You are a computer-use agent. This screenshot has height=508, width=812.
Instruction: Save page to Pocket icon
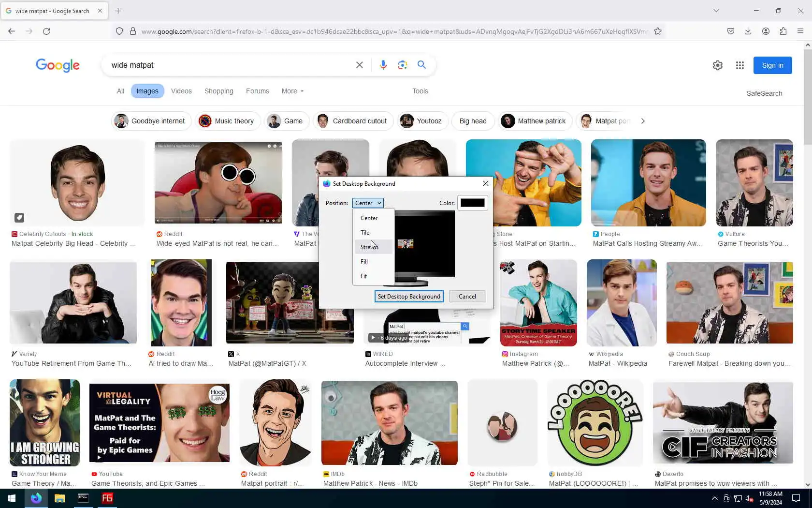click(x=731, y=31)
